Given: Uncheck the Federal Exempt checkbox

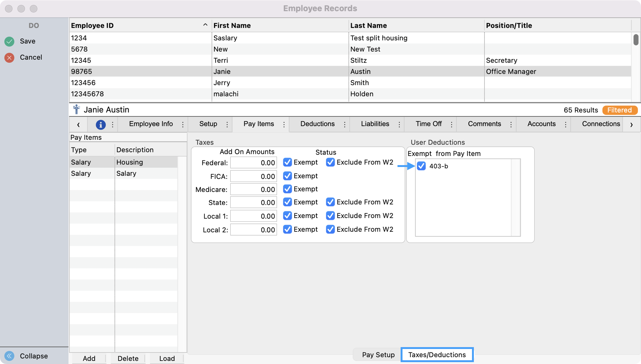Looking at the screenshot, I should 287,162.
